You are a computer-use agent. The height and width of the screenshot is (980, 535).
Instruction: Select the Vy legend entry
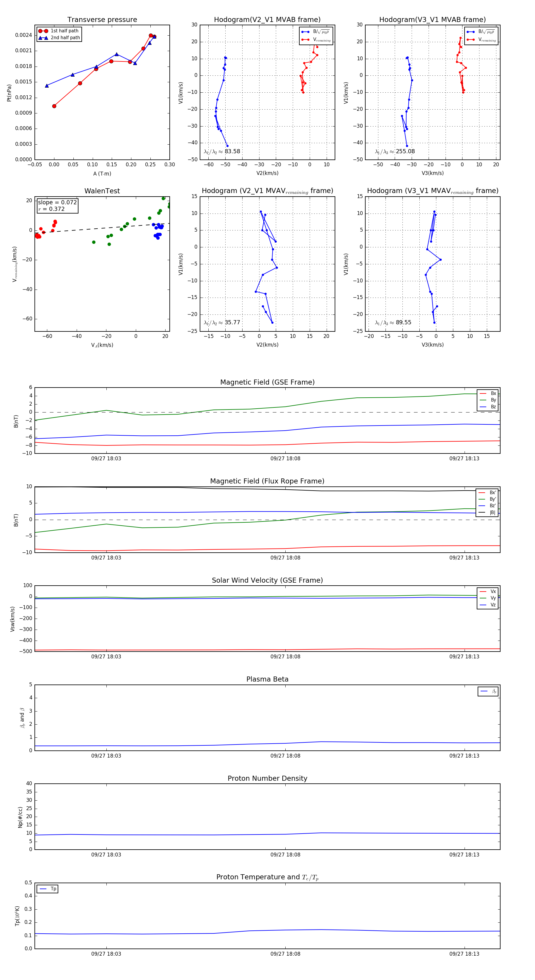(488, 598)
